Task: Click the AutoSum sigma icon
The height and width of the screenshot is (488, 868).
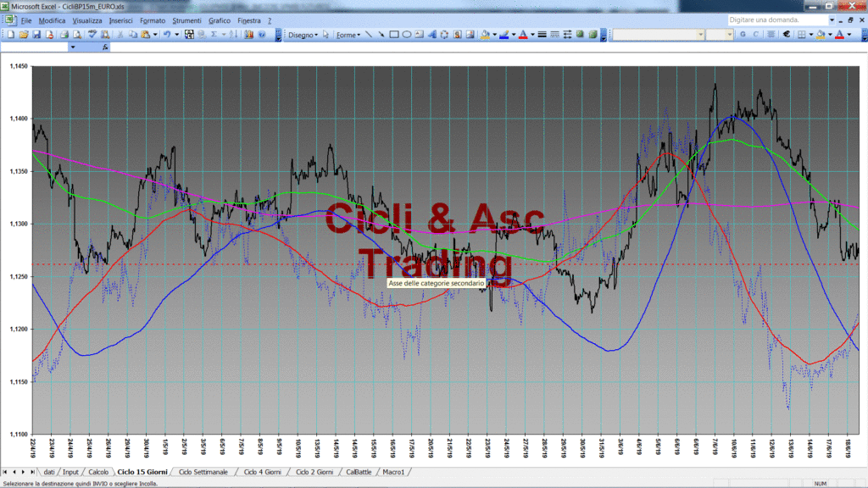Action: 214,35
